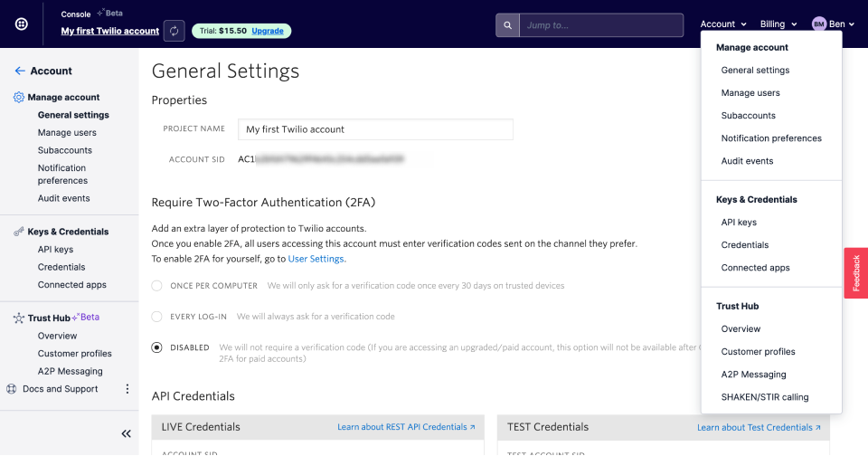Open Learn about Test Credentials link

coord(759,428)
